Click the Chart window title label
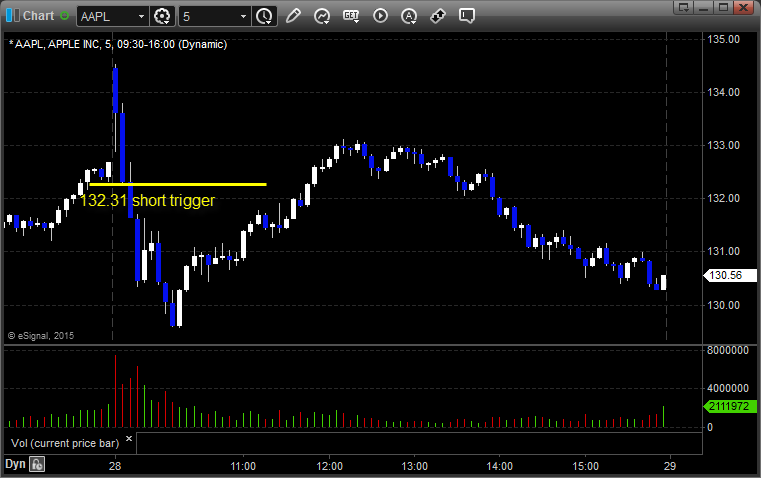761x478 pixels. (x=39, y=16)
